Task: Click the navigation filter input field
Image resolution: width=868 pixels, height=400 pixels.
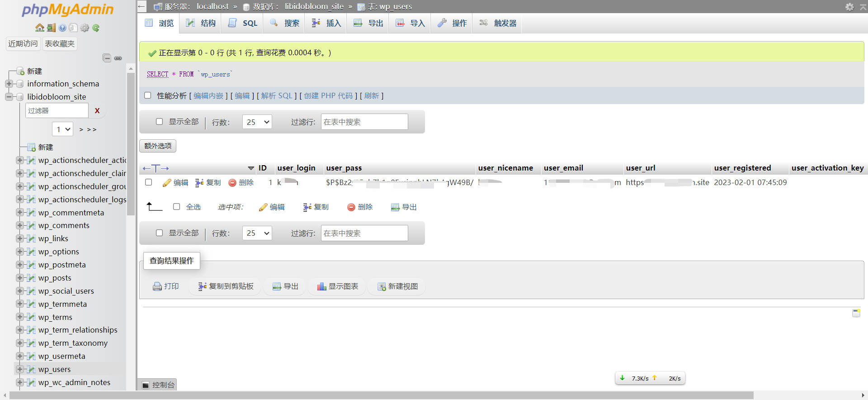Action: 57,110
